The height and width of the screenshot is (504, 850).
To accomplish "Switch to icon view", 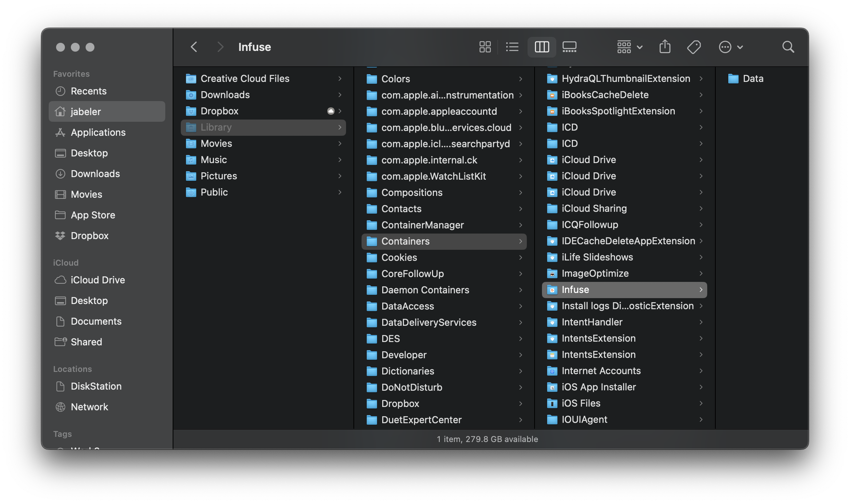I will point(485,47).
